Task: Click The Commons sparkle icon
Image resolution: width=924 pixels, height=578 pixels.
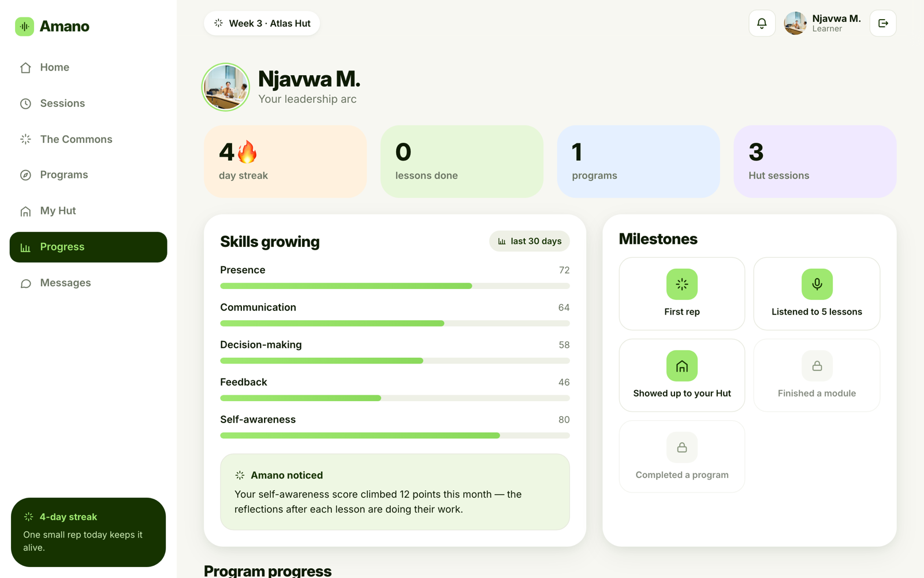Action: pyautogui.click(x=25, y=139)
